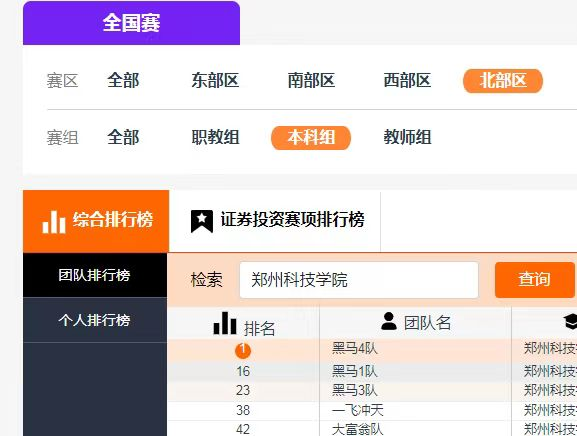Click person icon in the 团队名 header
Screen dimensions: 577x436
[x=389, y=321]
